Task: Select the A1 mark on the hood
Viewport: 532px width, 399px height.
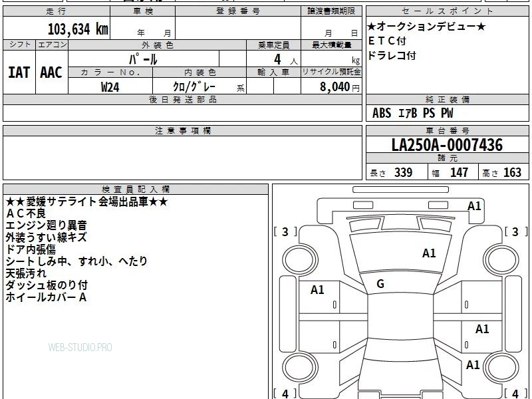Action: tap(429, 253)
